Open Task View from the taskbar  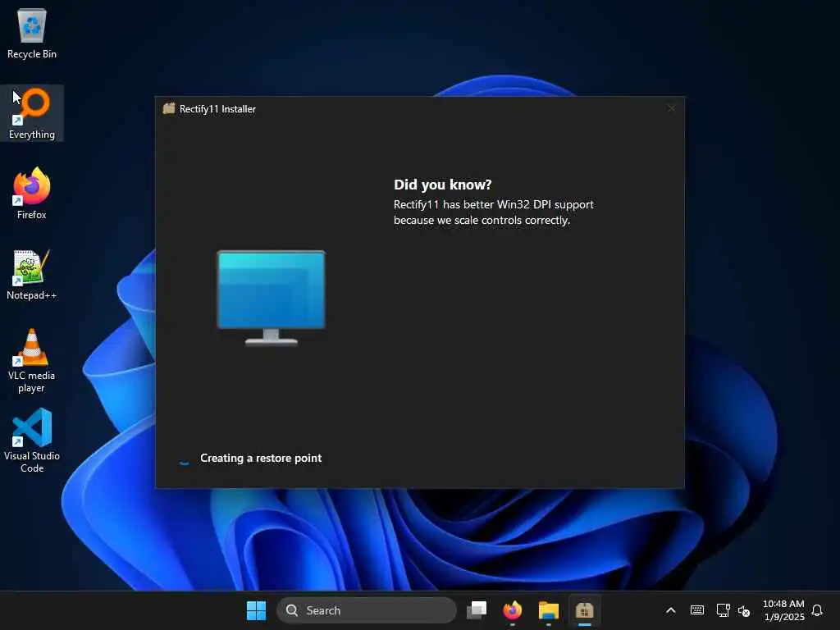coord(477,610)
